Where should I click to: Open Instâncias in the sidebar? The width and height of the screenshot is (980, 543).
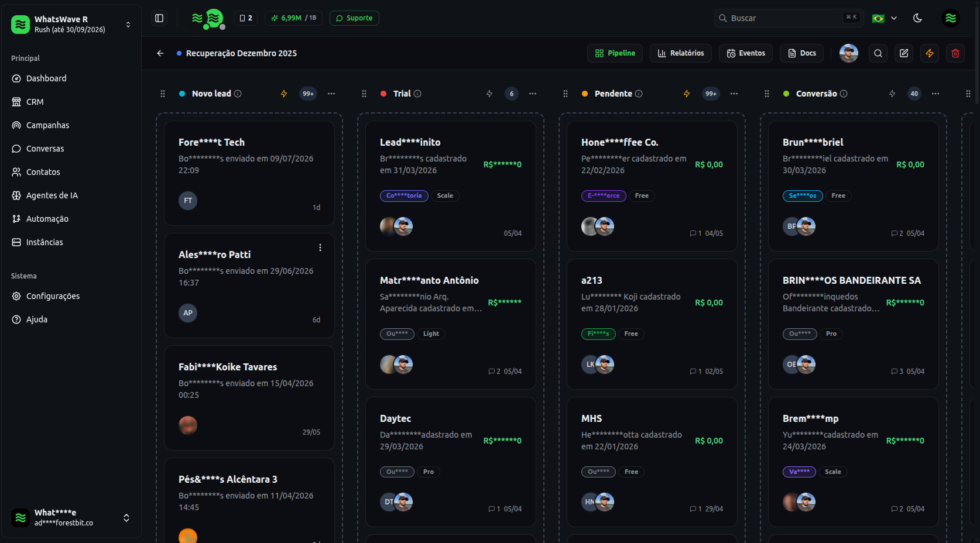tap(70, 242)
